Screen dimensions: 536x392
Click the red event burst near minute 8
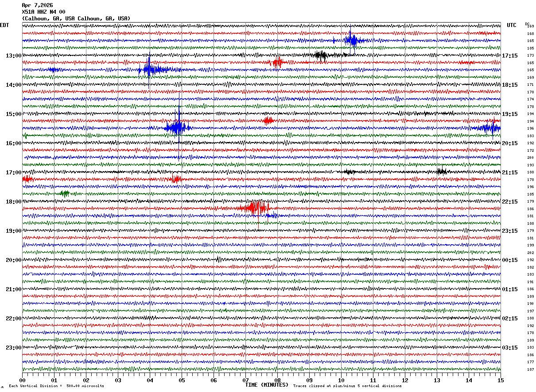coord(277,63)
